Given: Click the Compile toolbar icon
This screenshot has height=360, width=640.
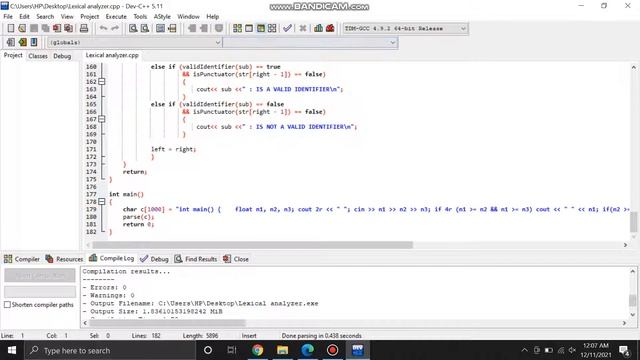Looking at the screenshot, I should click(x=237, y=28).
